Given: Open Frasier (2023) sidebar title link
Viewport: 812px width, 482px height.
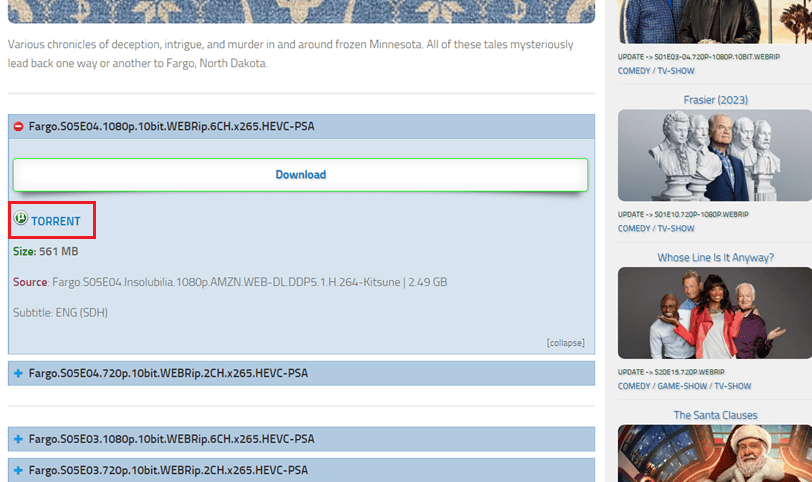Looking at the screenshot, I should pos(715,100).
